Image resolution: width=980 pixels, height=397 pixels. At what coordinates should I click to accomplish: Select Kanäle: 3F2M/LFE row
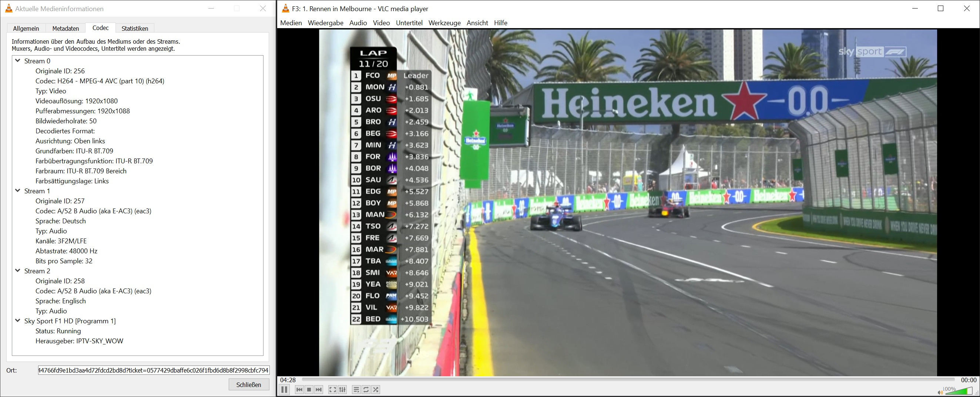coord(61,241)
